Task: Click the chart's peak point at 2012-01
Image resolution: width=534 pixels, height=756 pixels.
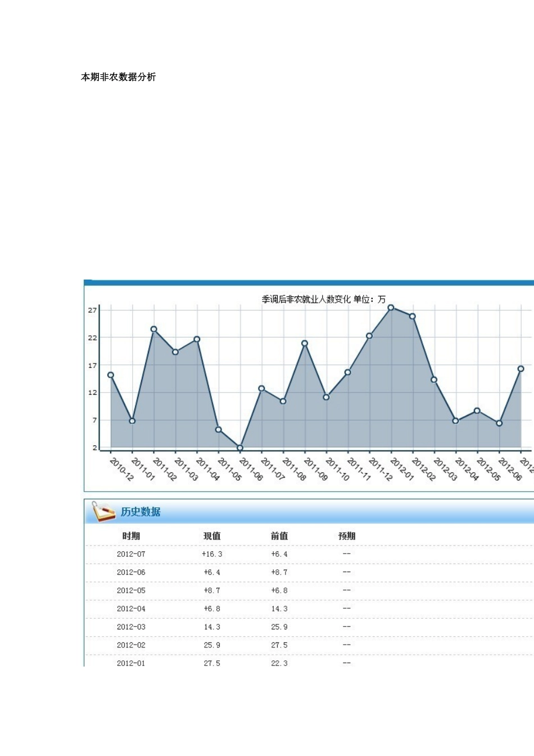Action: tap(391, 308)
